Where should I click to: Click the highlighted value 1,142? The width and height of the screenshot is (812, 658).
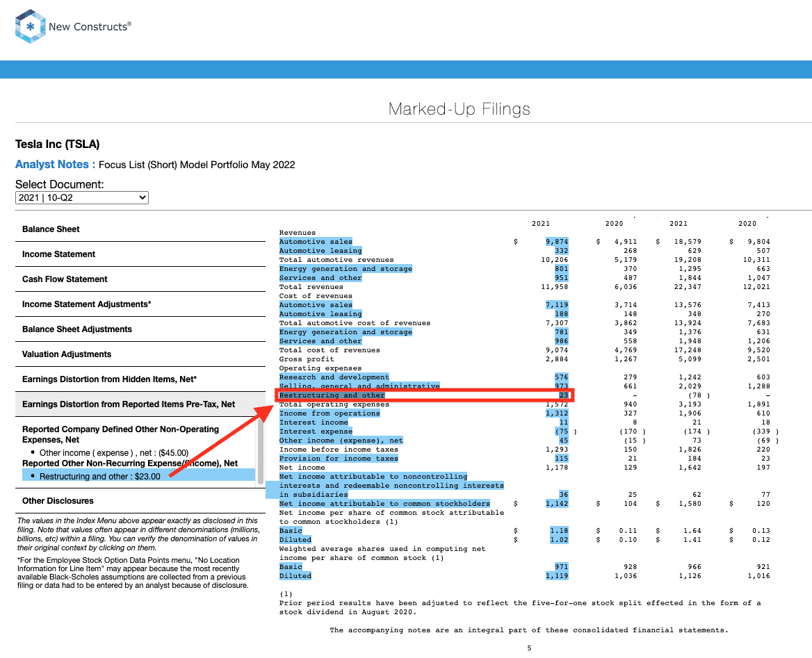coord(557,504)
